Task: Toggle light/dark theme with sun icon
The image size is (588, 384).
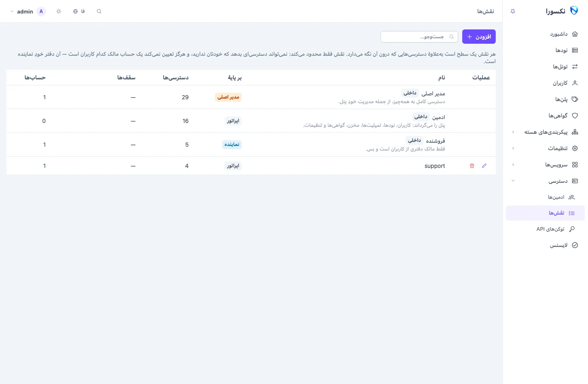Action: pyautogui.click(x=59, y=11)
